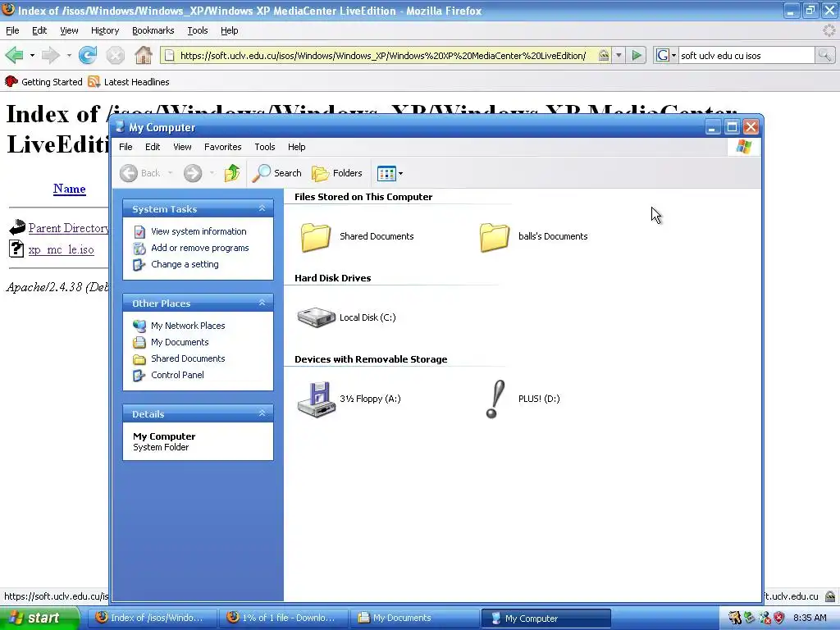Collapse the Other Places panel
840x630 pixels.
point(262,303)
